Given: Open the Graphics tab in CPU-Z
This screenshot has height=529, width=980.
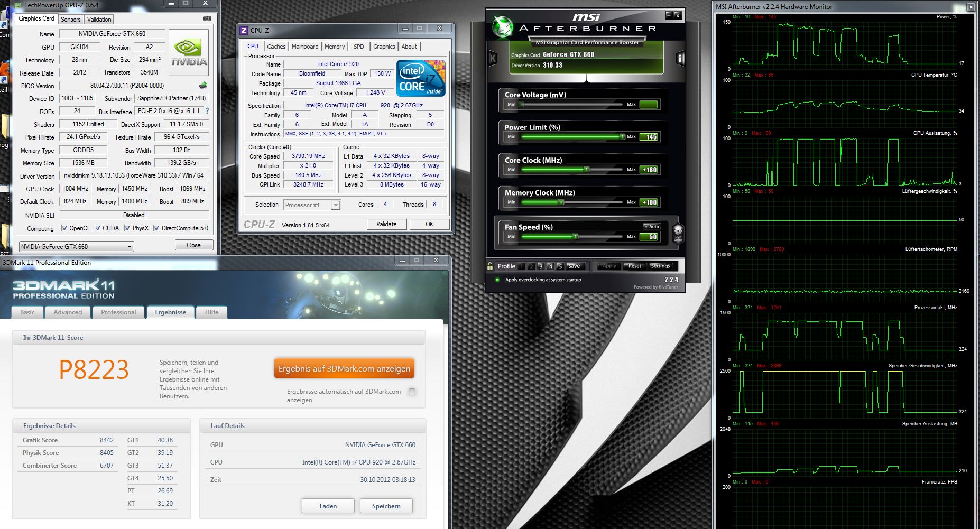Looking at the screenshot, I should tap(384, 47).
